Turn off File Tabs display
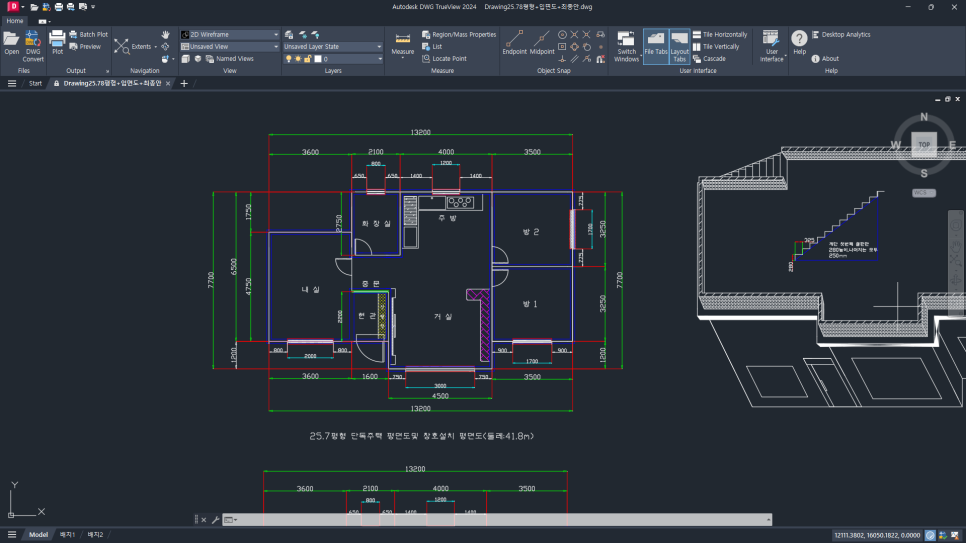 pos(656,46)
